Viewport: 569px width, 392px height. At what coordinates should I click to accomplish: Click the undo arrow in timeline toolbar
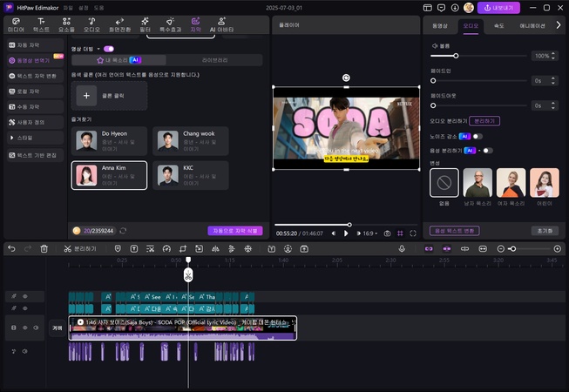coord(11,249)
